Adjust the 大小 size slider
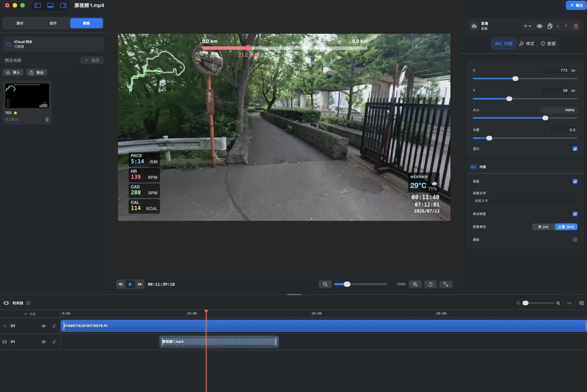The image size is (587, 392). pyautogui.click(x=545, y=118)
